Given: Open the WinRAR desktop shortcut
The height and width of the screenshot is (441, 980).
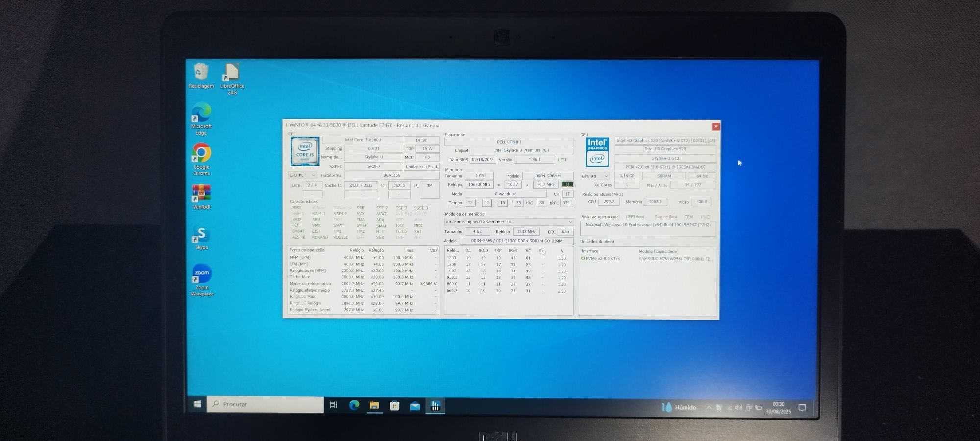Looking at the screenshot, I should coord(201,197).
